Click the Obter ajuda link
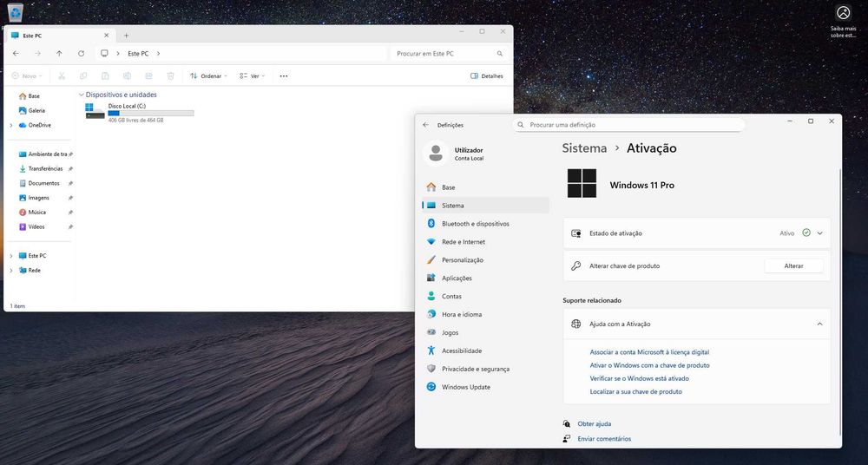 tap(594, 424)
